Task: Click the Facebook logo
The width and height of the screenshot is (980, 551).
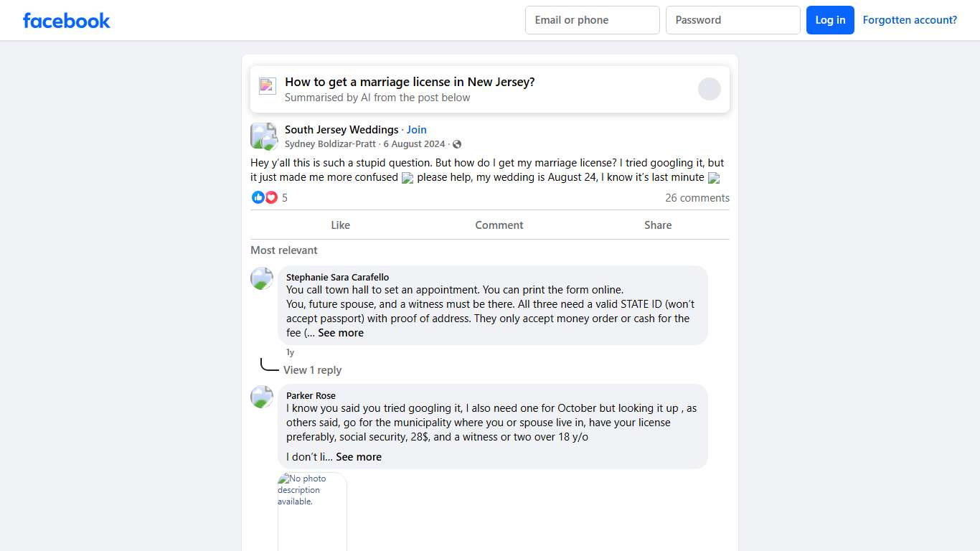Action: click(x=67, y=20)
